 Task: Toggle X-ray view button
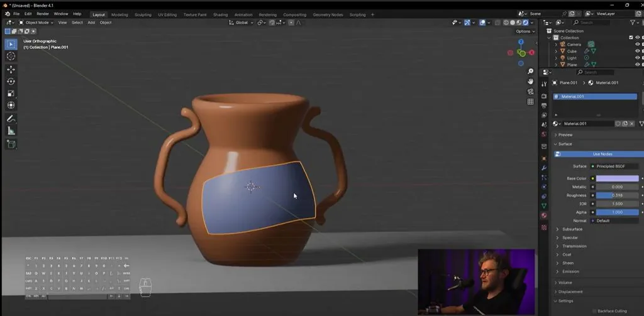point(498,23)
